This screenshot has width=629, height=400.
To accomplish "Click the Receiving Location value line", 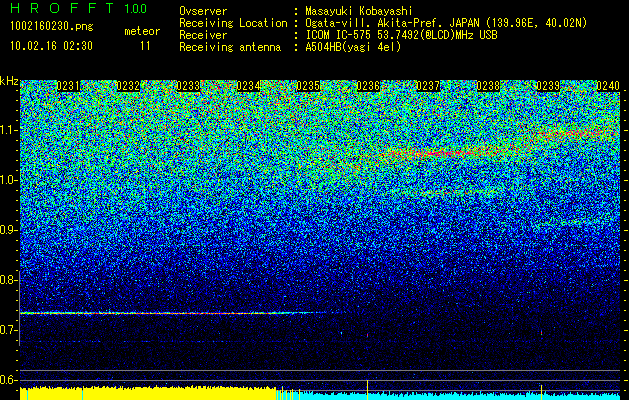I will [446, 23].
